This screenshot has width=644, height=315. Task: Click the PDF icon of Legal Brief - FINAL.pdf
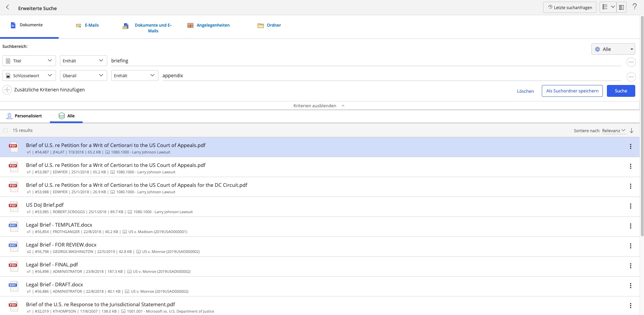coord(13,266)
